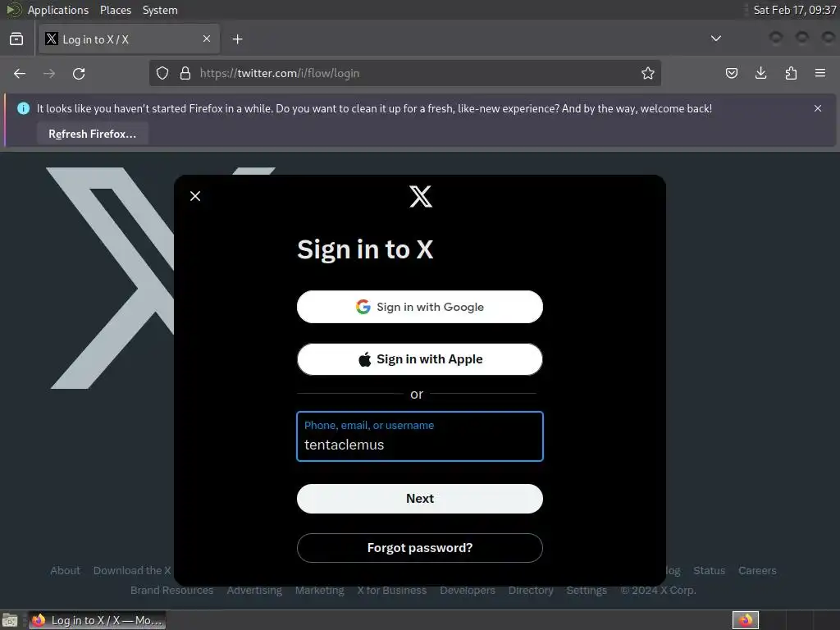Go back to the previous page
The width and height of the screenshot is (840, 630).
[x=20, y=73]
